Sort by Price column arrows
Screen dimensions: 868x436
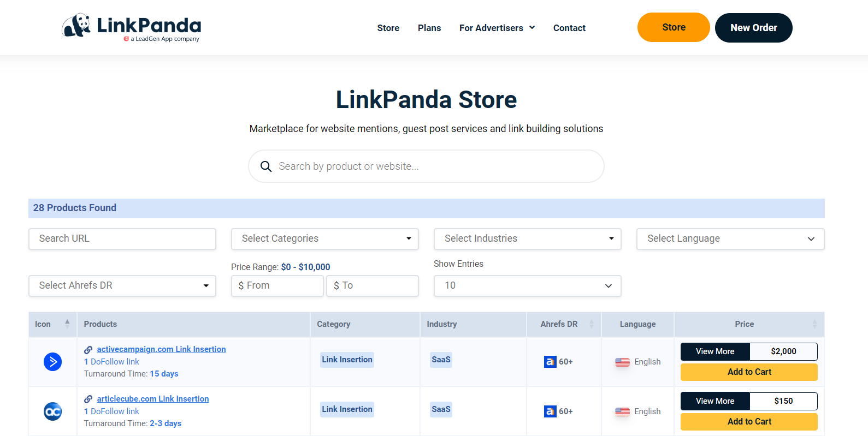[814, 324]
